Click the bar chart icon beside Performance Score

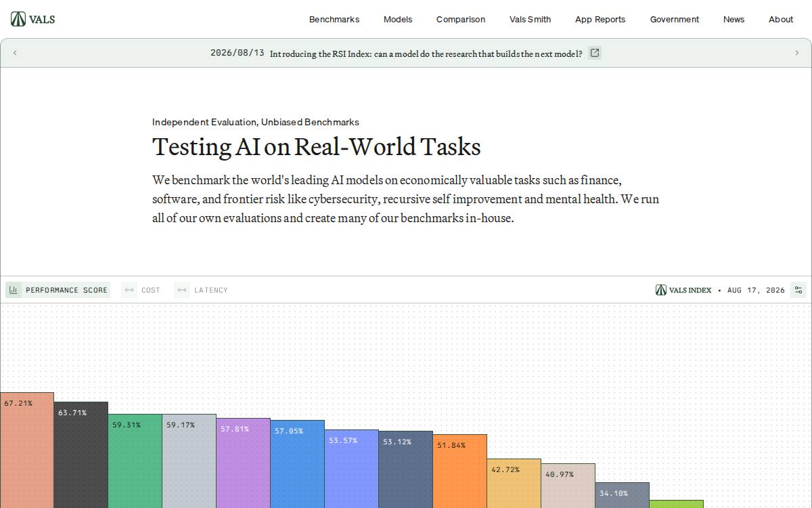14,290
